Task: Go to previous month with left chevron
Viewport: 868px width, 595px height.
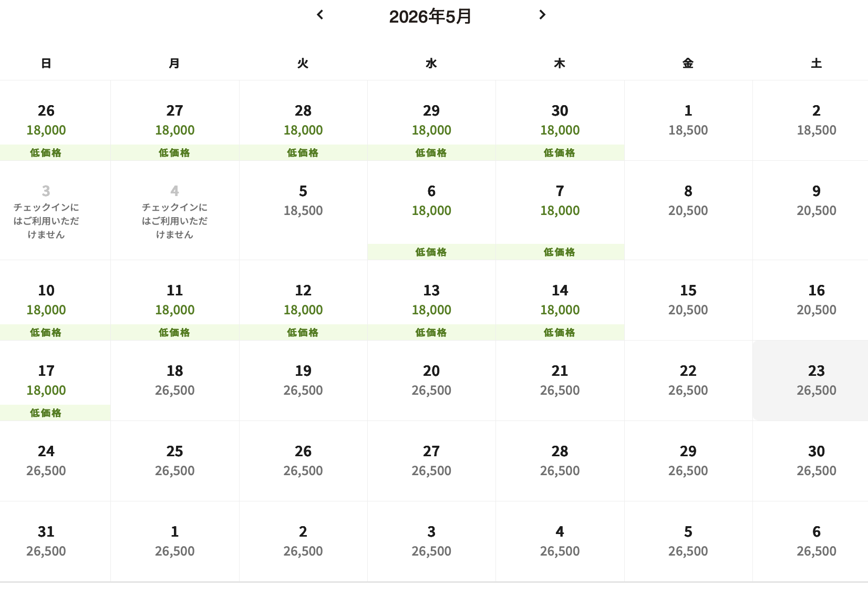Action: click(x=320, y=15)
